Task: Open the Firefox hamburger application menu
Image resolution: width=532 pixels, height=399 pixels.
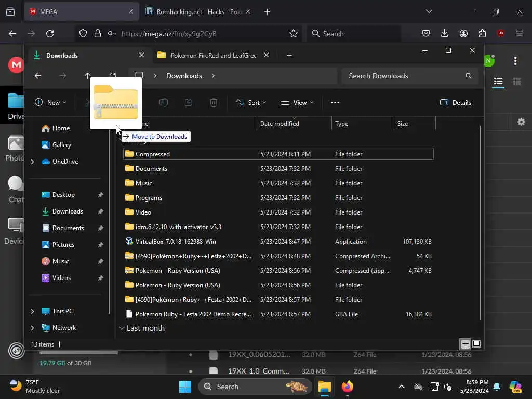Action: tap(520, 33)
